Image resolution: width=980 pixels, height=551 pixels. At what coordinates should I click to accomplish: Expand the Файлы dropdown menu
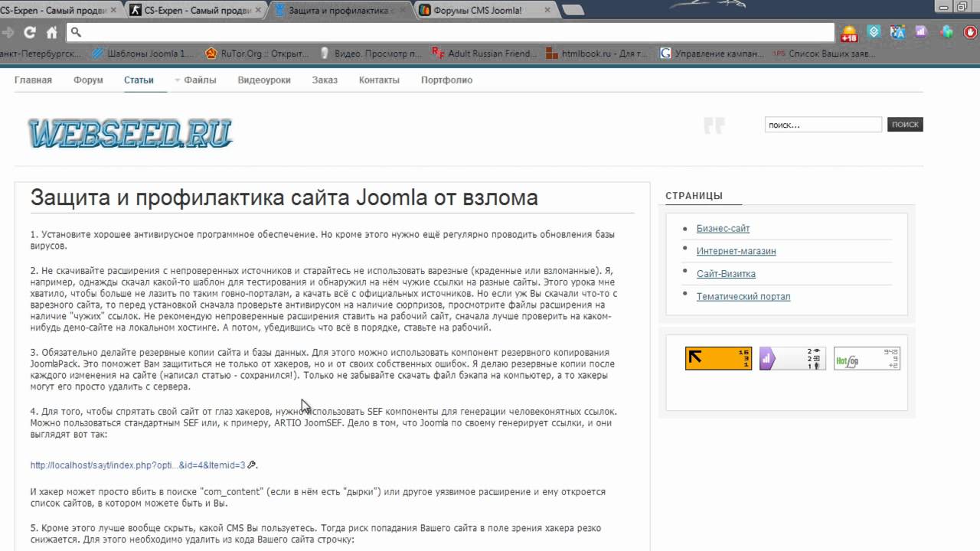(x=195, y=80)
